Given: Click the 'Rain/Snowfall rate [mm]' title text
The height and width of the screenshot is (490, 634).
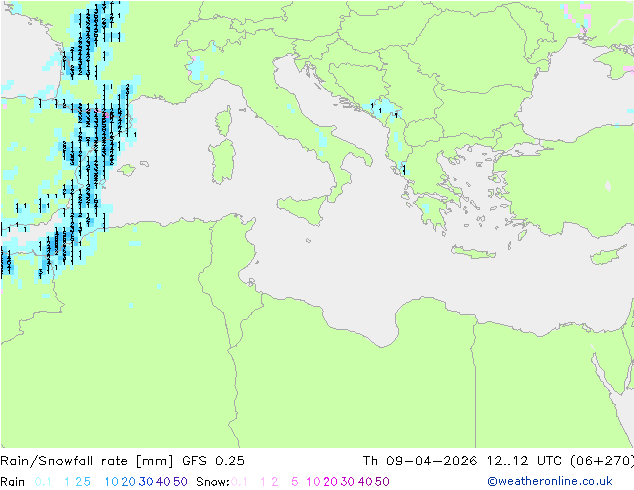Looking at the screenshot, I should 87,461.
